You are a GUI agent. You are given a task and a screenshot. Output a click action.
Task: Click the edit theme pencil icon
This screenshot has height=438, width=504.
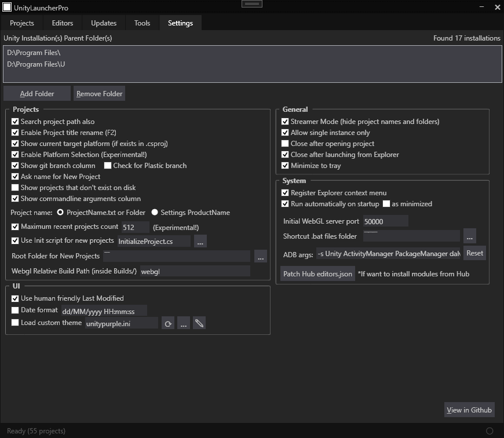pyautogui.click(x=199, y=323)
